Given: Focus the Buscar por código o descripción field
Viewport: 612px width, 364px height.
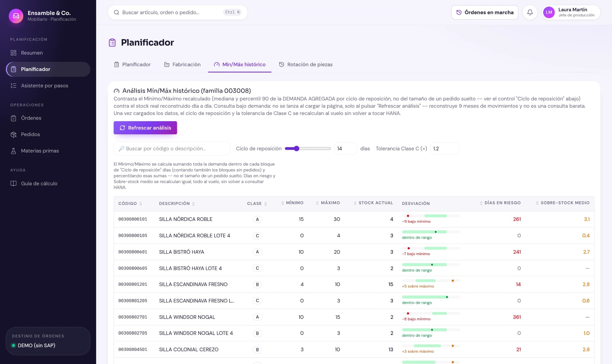Looking at the screenshot, I should click(172, 149).
